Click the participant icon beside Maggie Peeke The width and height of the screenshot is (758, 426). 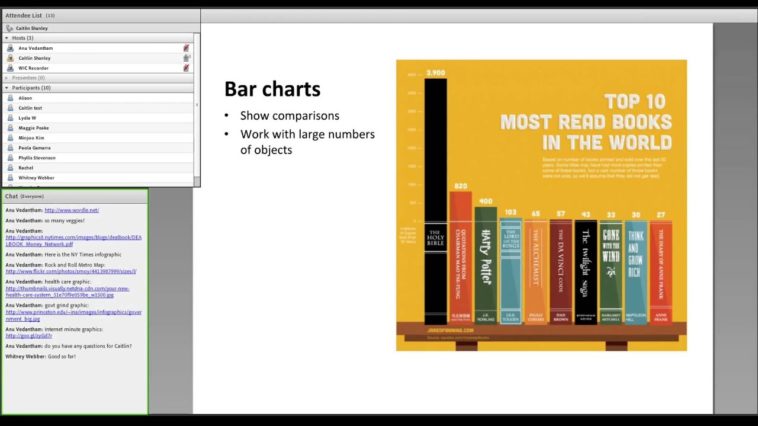point(11,128)
